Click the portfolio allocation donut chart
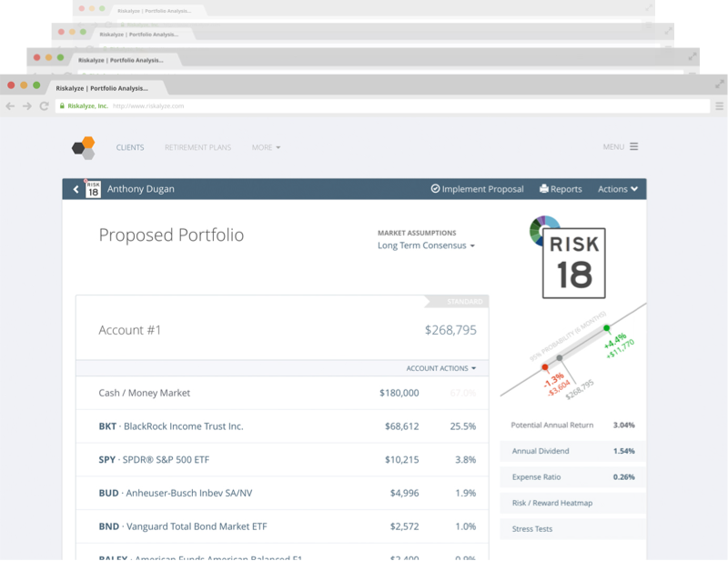This screenshot has height=561, width=728. 538,229
